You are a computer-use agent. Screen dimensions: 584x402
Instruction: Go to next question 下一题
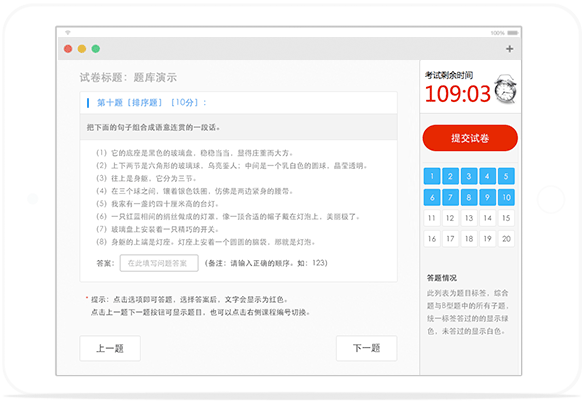[x=366, y=348]
